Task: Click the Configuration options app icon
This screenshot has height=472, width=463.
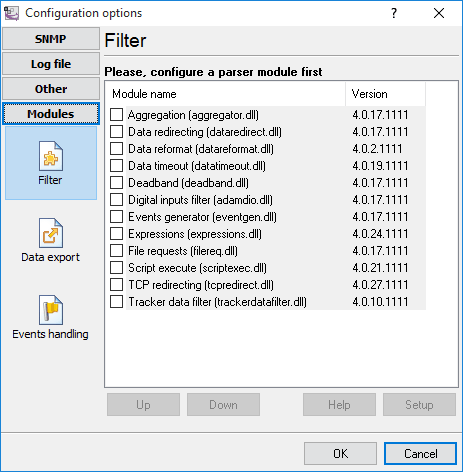Action: [11, 13]
